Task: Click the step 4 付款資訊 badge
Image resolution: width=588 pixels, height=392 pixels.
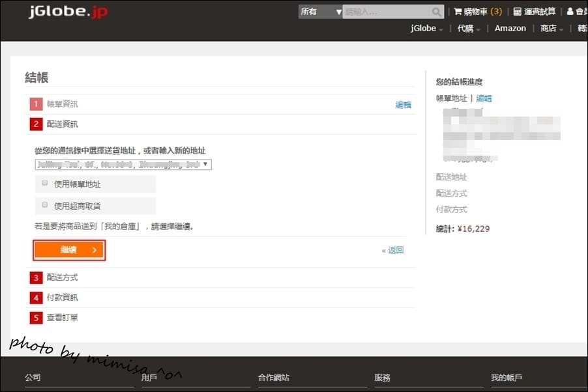Action: tap(36, 298)
